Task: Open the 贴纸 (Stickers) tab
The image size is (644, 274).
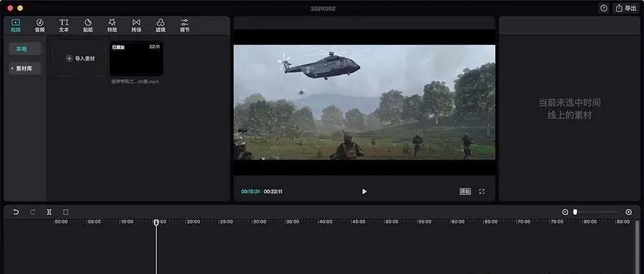Action: [88, 26]
